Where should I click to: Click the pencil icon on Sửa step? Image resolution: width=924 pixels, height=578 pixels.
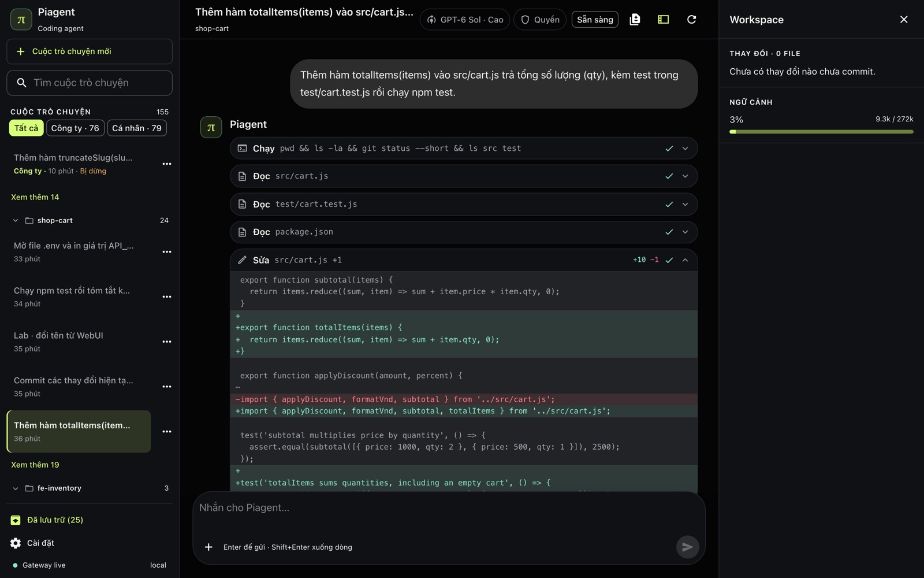[243, 260]
